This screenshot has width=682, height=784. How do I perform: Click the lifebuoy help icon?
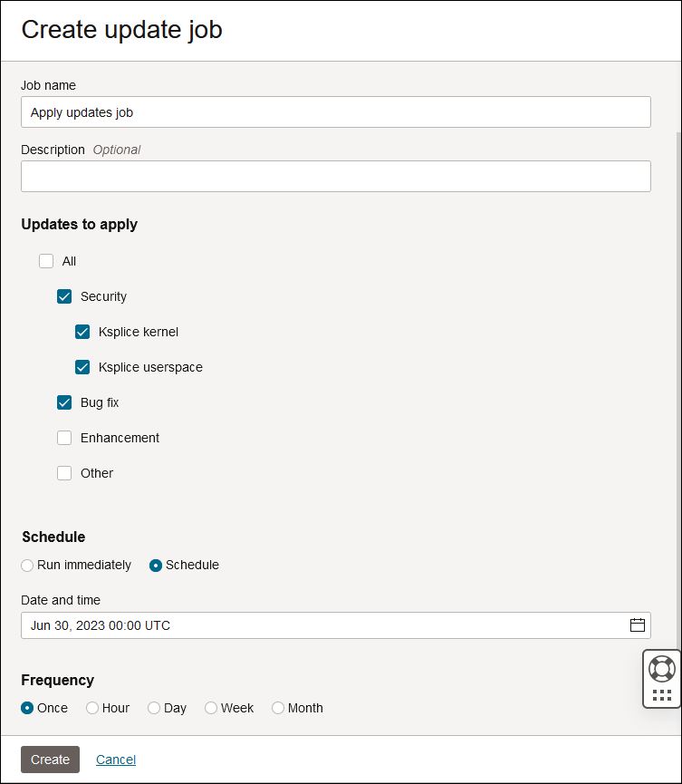pyautogui.click(x=662, y=669)
